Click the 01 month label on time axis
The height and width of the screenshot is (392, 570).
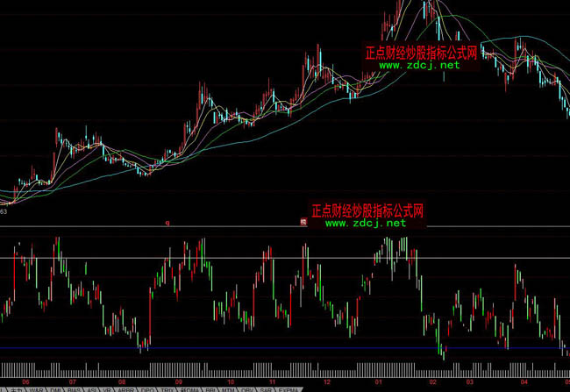(380, 382)
